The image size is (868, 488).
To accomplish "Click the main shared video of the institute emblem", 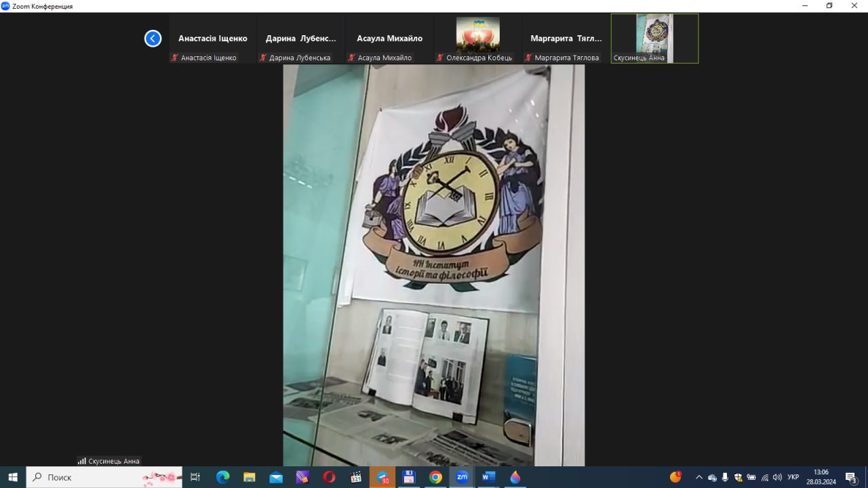I will [434, 265].
